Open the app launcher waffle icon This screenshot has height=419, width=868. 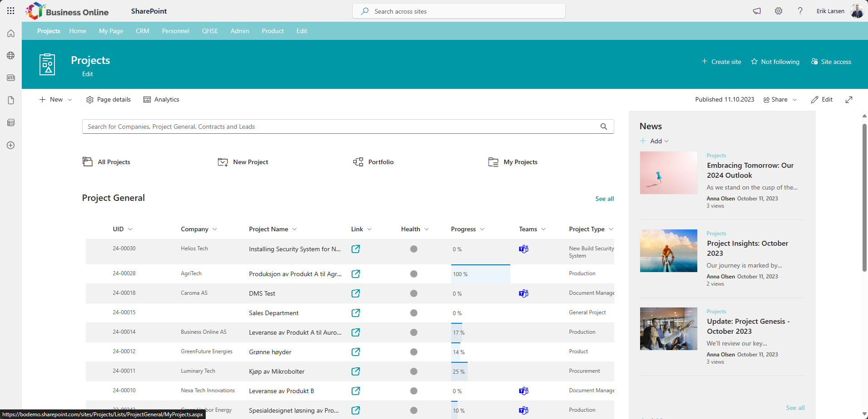click(11, 11)
